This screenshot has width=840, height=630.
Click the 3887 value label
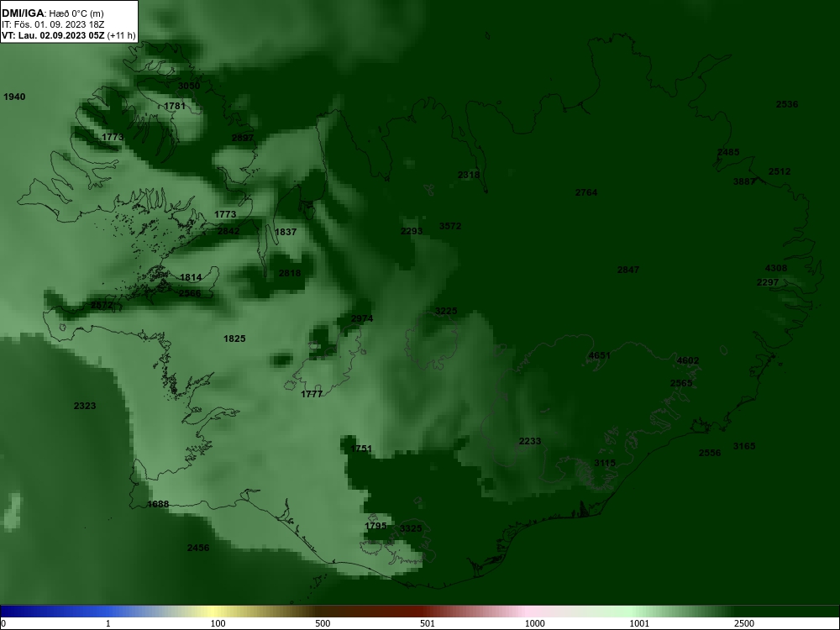click(744, 182)
